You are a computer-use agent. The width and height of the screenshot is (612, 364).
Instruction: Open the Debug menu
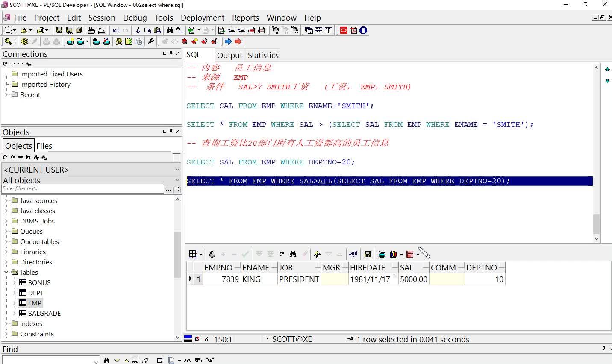135,18
